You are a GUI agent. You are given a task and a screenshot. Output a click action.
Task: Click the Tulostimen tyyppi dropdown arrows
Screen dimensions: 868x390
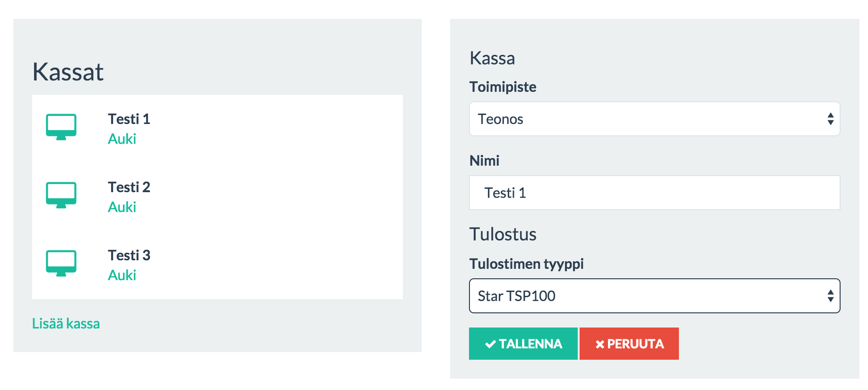click(831, 296)
